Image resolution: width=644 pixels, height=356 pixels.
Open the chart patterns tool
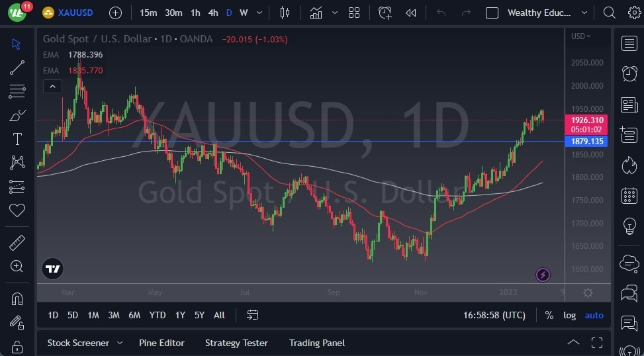coord(17,163)
